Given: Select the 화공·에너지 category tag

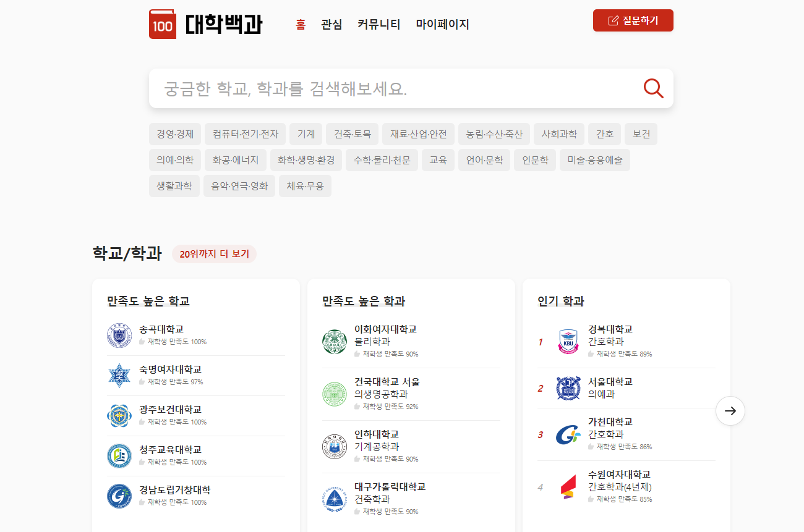Looking at the screenshot, I should click(236, 160).
